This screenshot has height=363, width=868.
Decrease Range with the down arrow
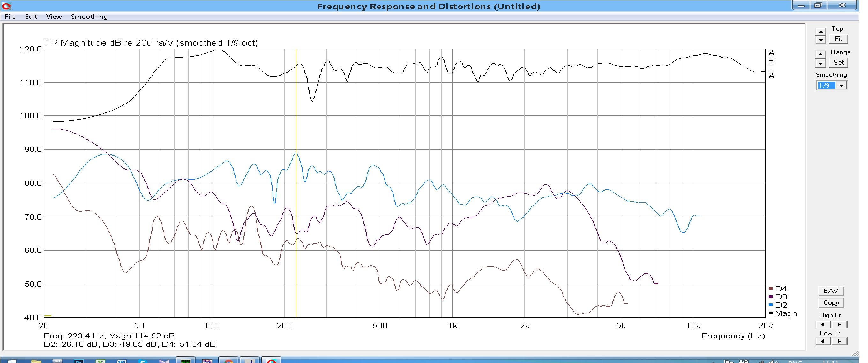[x=820, y=63]
